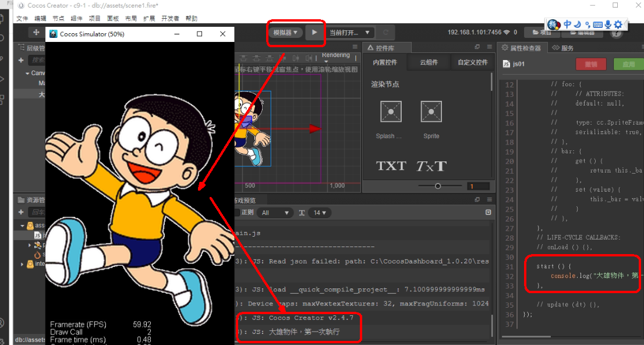Click the 项目 folder button

542,33
